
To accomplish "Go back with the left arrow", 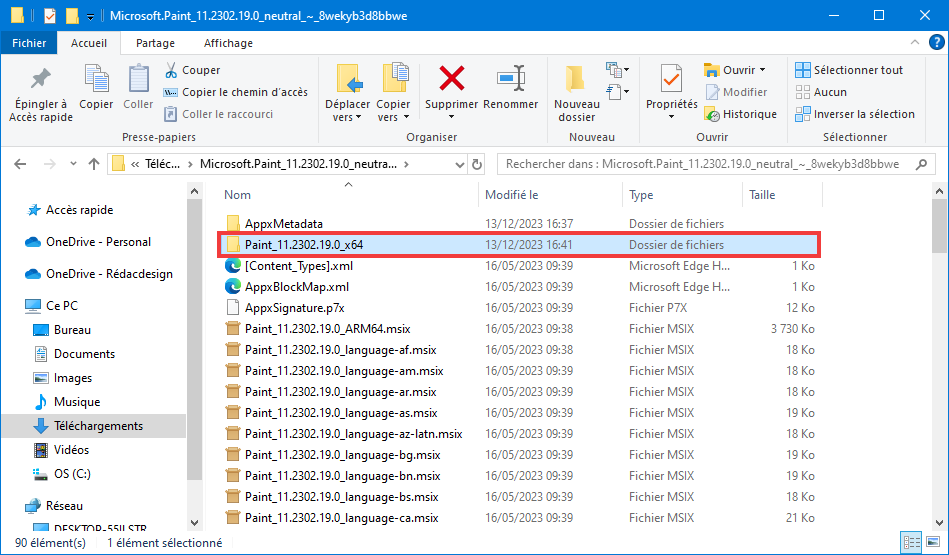I will [20, 164].
